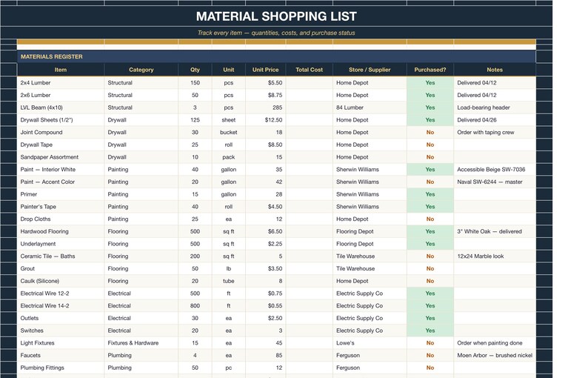This screenshot has width=588, height=378.
Task: Select the 'lb' unit cell for Grout
Action: [229, 268]
